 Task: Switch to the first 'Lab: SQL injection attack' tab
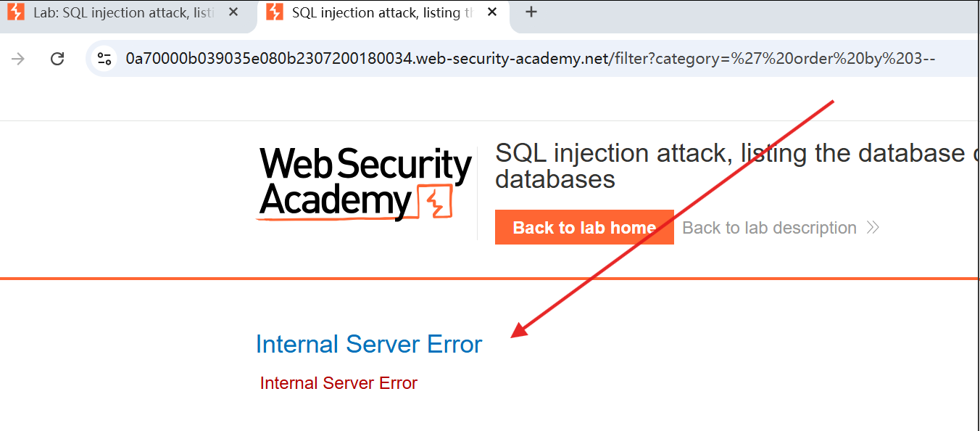point(123,15)
